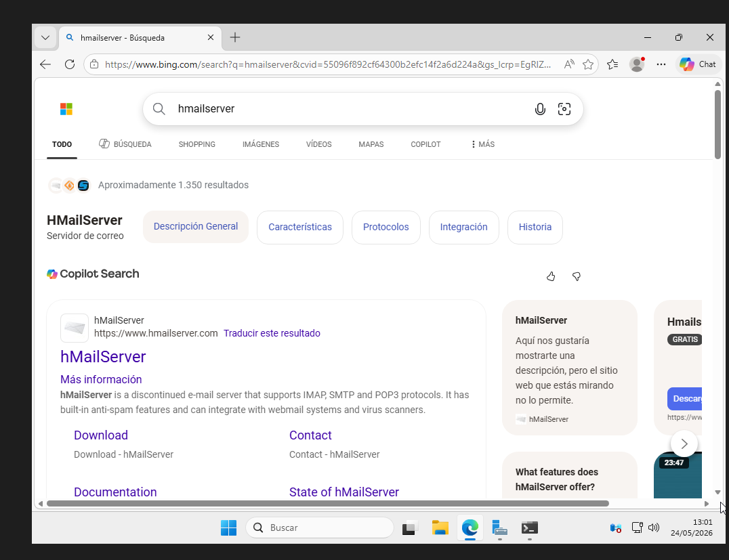Select Descripción General chip
Viewport: 729px width, 560px height.
pyautogui.click(x=196, y=227)
